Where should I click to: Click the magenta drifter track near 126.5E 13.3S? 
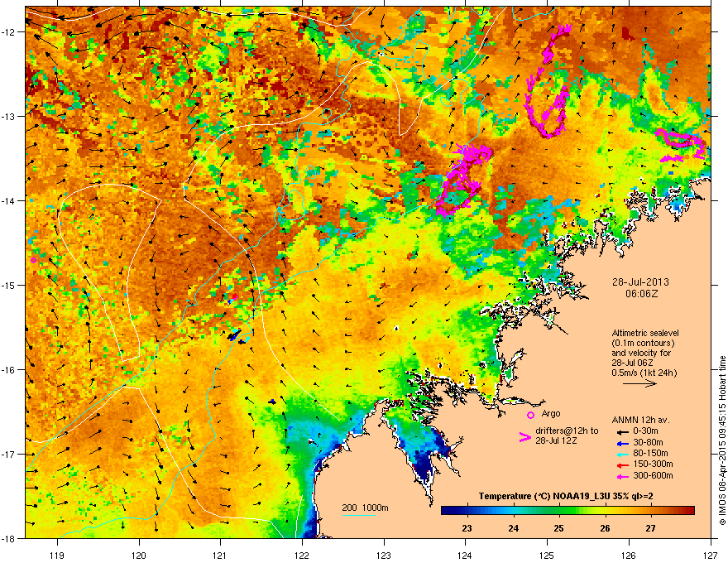coord(680,144)
